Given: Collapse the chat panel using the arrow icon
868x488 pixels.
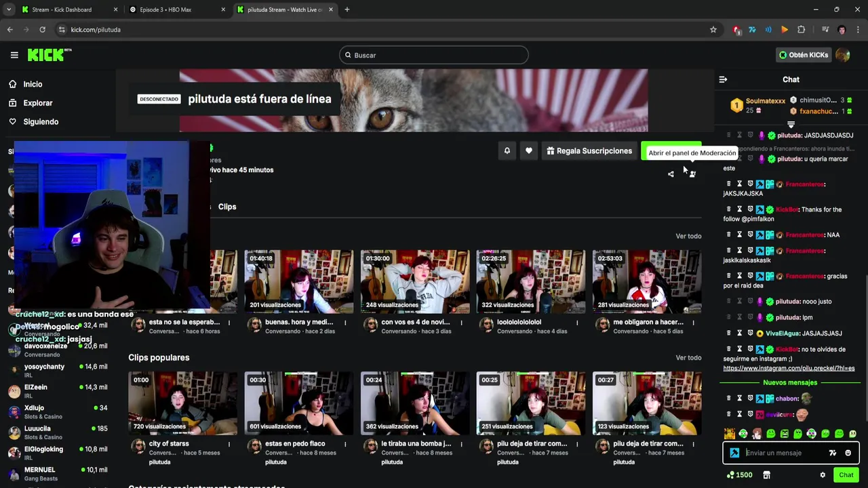Looking at the screenshot, I should coord(723,79).
